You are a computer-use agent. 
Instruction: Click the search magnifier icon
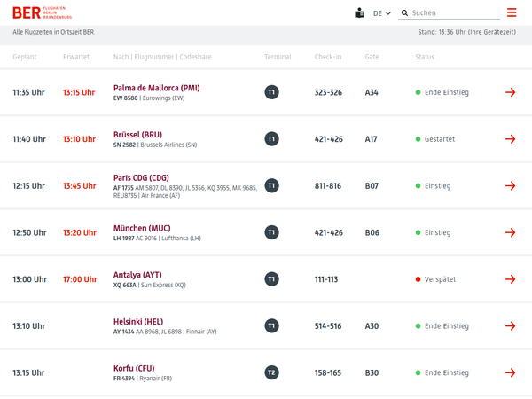(404, 13)
